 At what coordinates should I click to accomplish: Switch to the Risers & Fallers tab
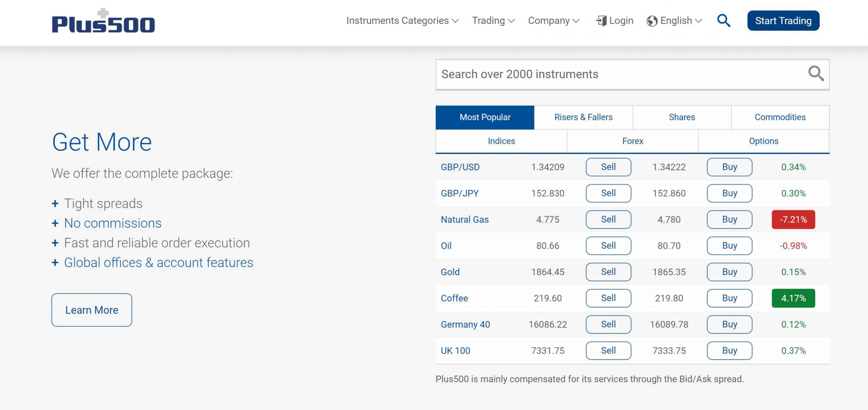click(x=583, y=117)
